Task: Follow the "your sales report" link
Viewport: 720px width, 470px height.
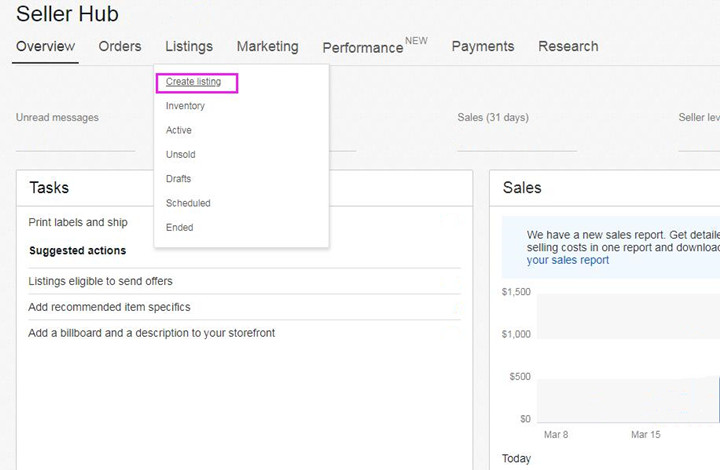Action: 567,260
